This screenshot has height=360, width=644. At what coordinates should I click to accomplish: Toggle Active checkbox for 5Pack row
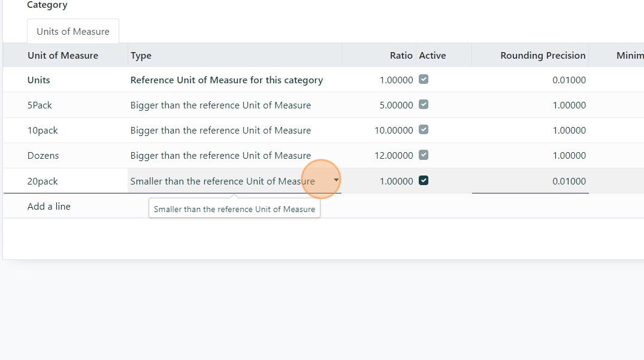pyautogui.click(x=424, y=104)
